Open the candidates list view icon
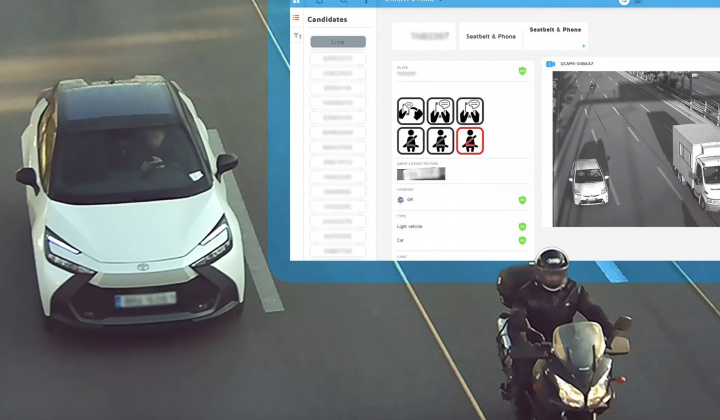Viewport: 720px width, 420px height. (x=296, y=18)
